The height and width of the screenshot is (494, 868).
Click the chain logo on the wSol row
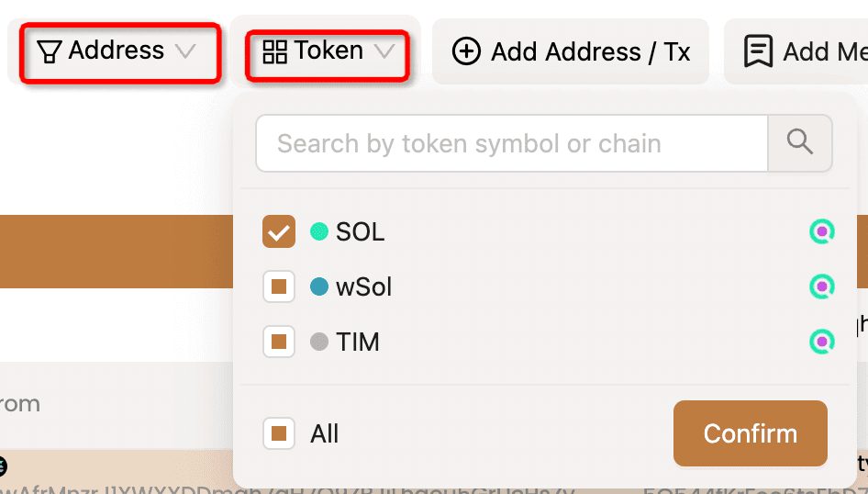pos(822,287)
